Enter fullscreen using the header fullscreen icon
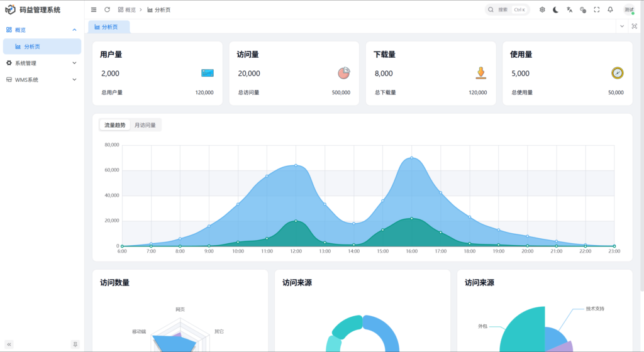The image size is (644, 352). pyautogui.click(x=596, y=9)
